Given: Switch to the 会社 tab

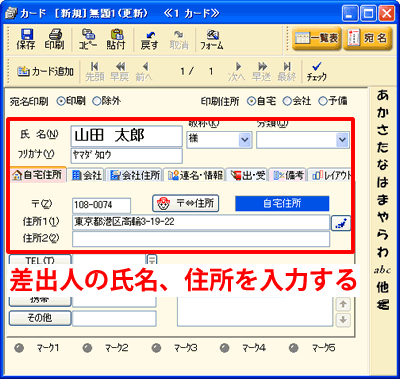Looking at the screenshot, I should pos(87,175).
